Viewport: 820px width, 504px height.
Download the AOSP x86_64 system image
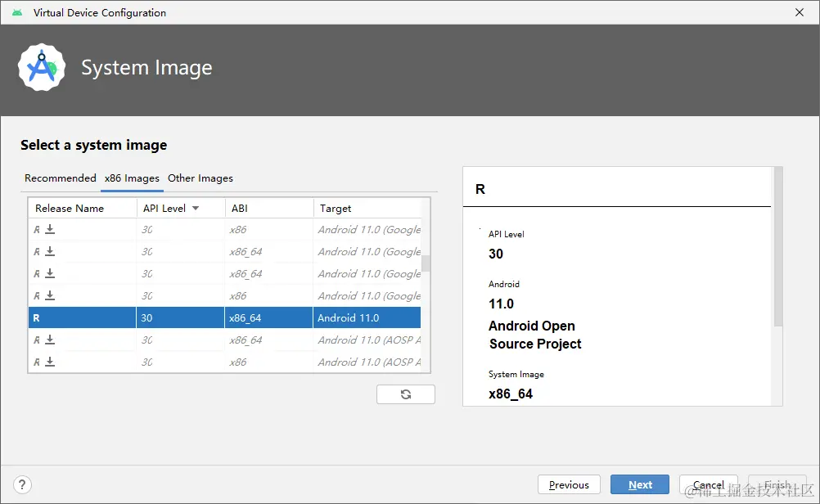pyautogui.click(x=50, y=340)
